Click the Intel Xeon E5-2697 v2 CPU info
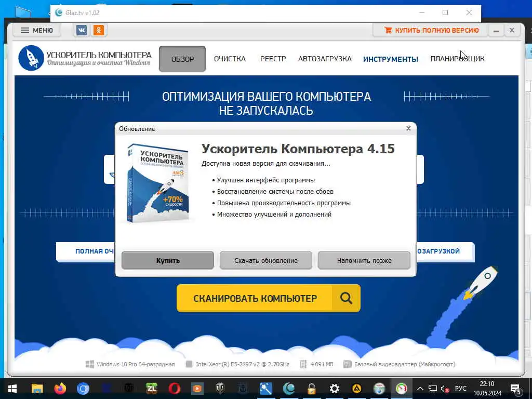Viewport: 532px width, 399px height. click(x=242, y=364)
